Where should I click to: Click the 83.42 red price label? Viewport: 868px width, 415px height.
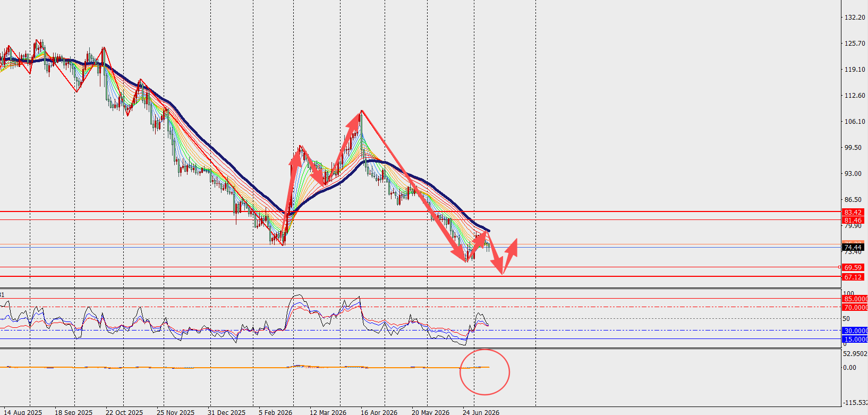(853, 212)
